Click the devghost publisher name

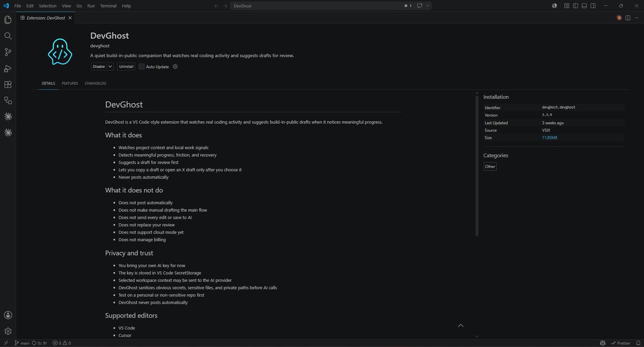pos(100,46)
